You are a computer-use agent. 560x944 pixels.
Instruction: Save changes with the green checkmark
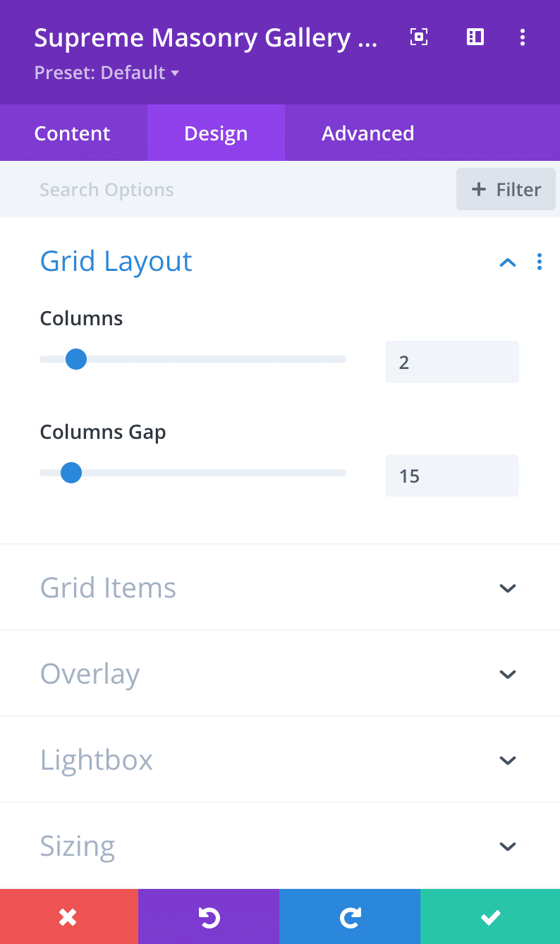point(490,916)
